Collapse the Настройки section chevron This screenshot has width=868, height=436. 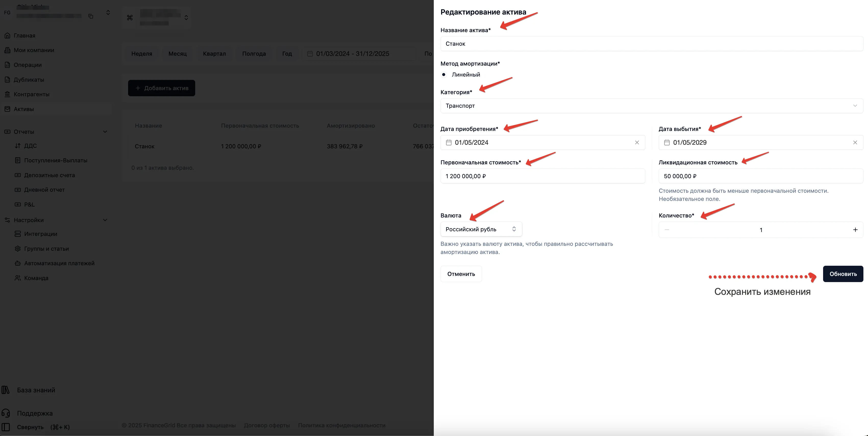(x=105, y=220)
